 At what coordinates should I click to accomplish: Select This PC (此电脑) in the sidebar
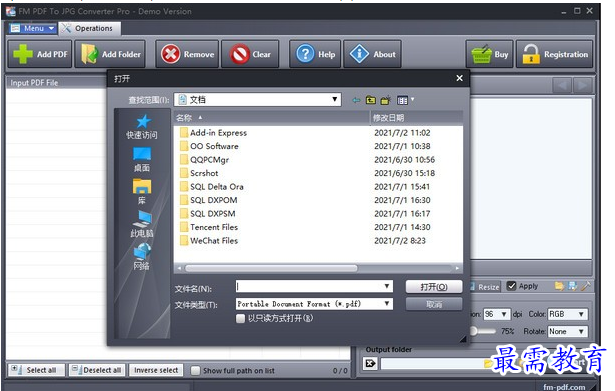pos(142,224)
